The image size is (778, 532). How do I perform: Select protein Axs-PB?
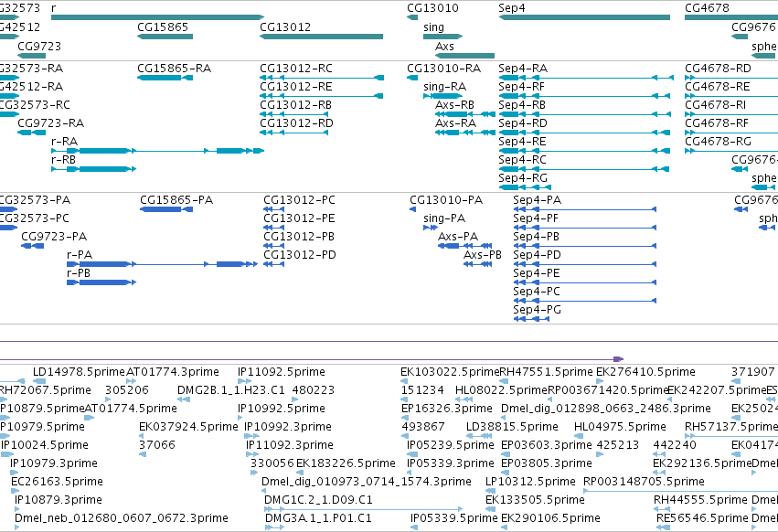[478, 264]
